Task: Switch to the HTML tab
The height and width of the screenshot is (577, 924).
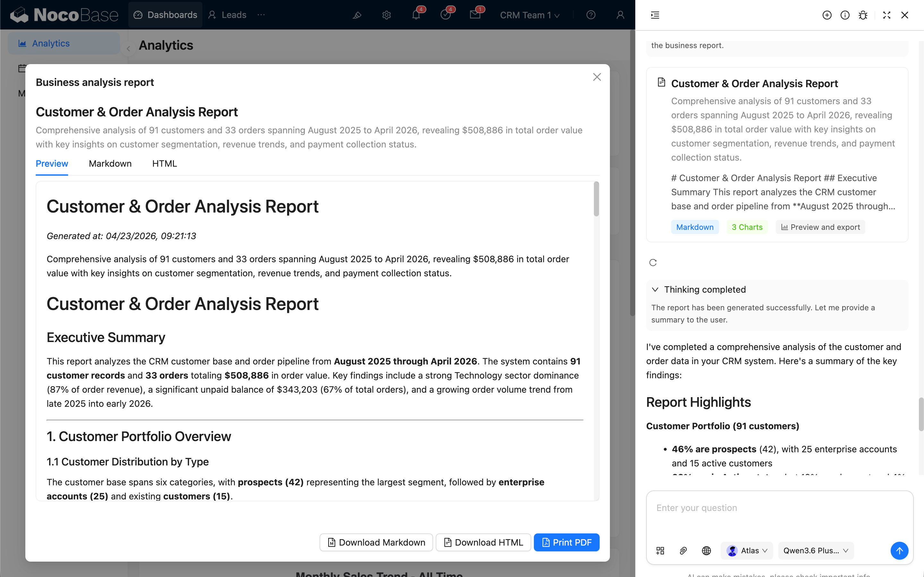Action: click(x=164, y=164)
